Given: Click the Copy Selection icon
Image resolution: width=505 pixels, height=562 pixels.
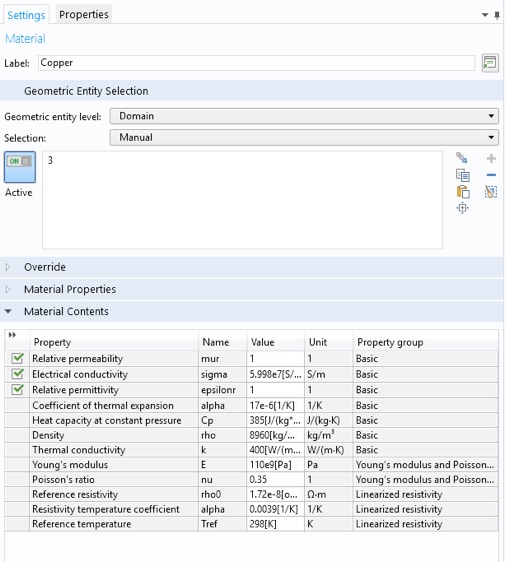Looking at the screenshot, I should pyautogui.click(x=462, y=175).
